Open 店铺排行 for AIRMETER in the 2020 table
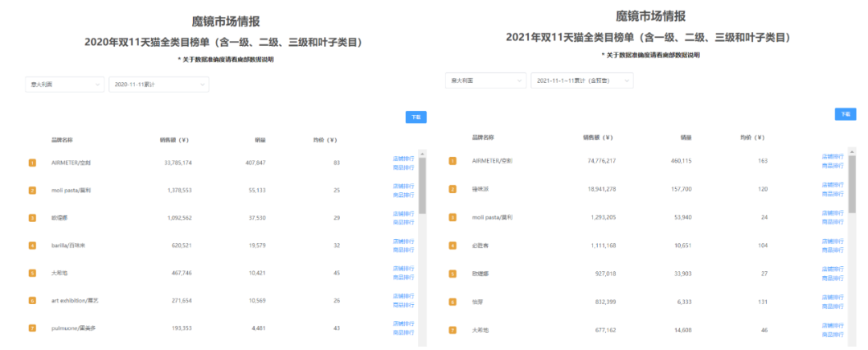This screenshot has width=868, height=350. click(x=403, y=159)
